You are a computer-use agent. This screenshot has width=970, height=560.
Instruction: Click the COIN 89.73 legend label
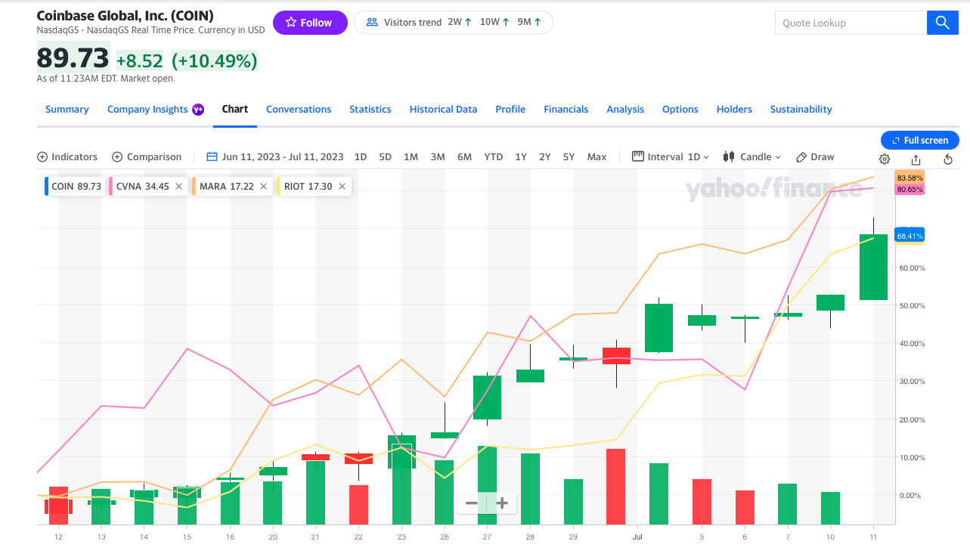76,186
